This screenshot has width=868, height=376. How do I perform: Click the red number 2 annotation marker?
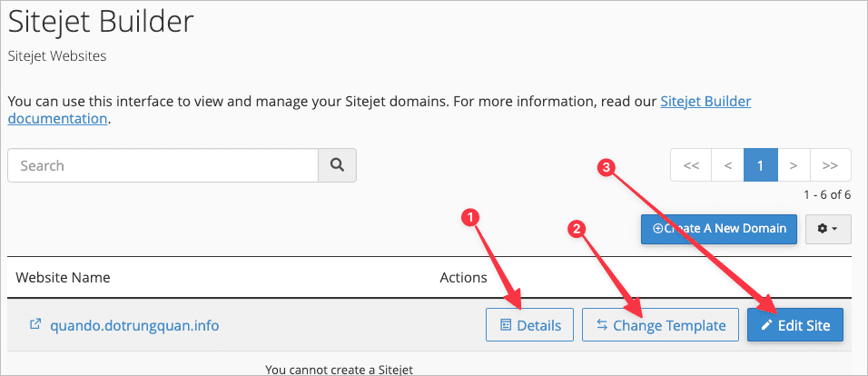tap(574, 229)
